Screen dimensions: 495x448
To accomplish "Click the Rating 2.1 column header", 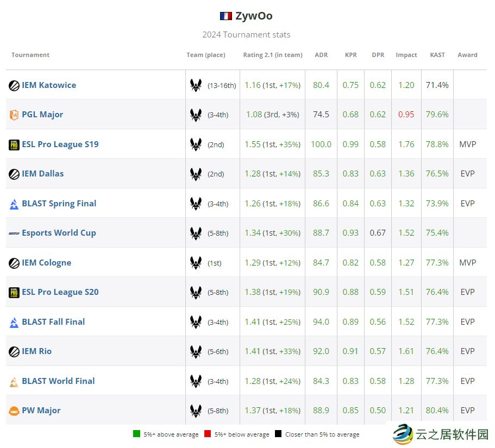I will (272, 55).
